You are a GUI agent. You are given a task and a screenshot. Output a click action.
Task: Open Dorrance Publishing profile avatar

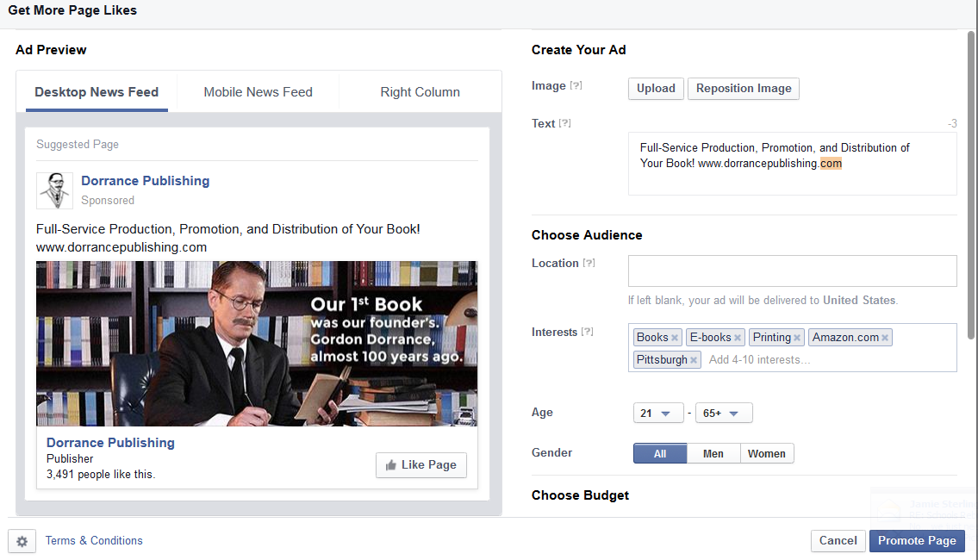coord(55,190)
